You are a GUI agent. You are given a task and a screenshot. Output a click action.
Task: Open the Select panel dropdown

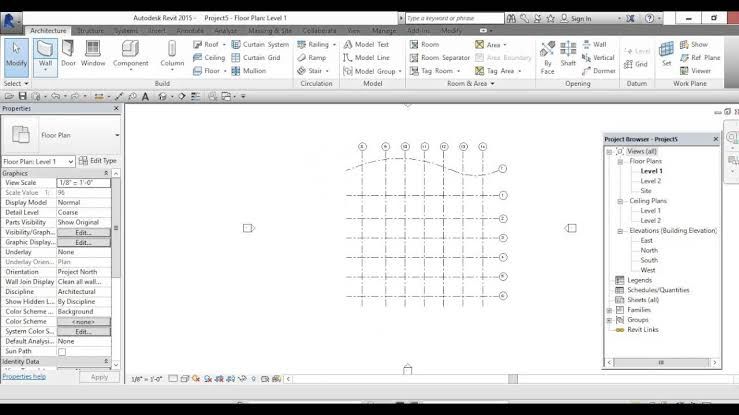[x=16, y=83]
